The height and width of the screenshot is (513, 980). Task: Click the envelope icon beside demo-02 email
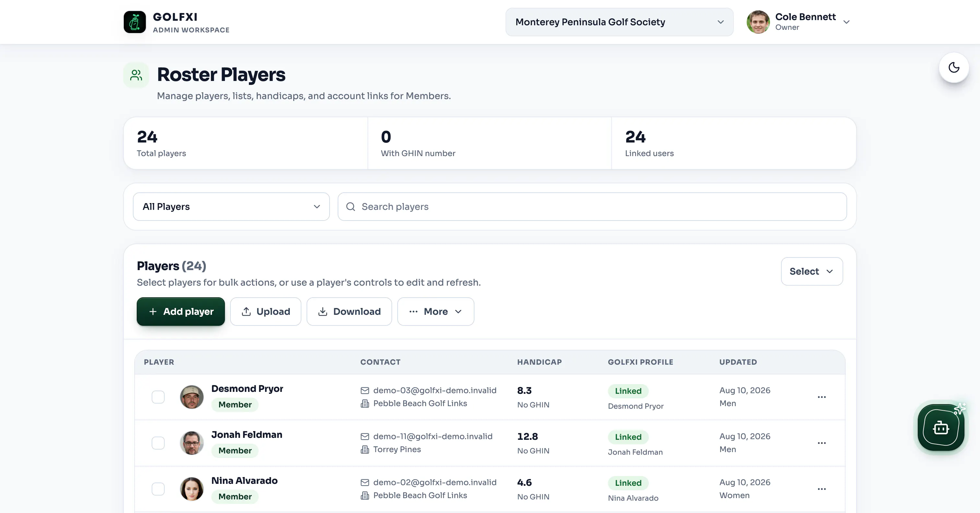pyautogui.click(x=365, y=483)
